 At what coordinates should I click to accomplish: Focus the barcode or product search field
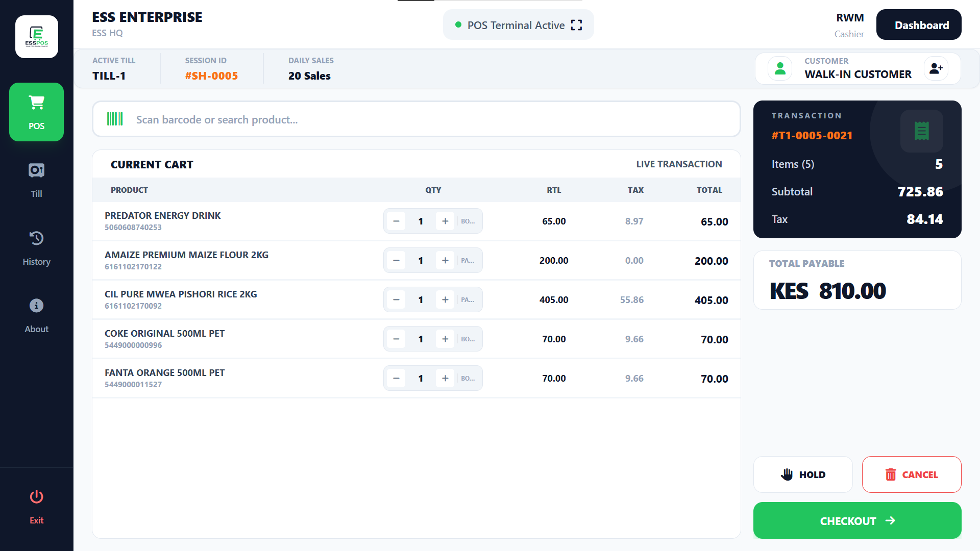tap(416, 119)
